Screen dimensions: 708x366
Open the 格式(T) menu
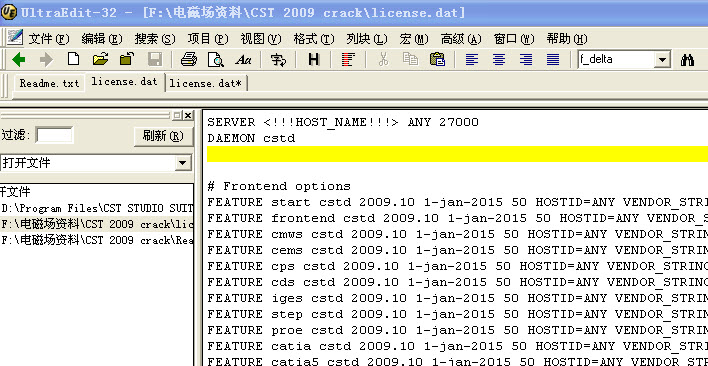pos(314,39)
